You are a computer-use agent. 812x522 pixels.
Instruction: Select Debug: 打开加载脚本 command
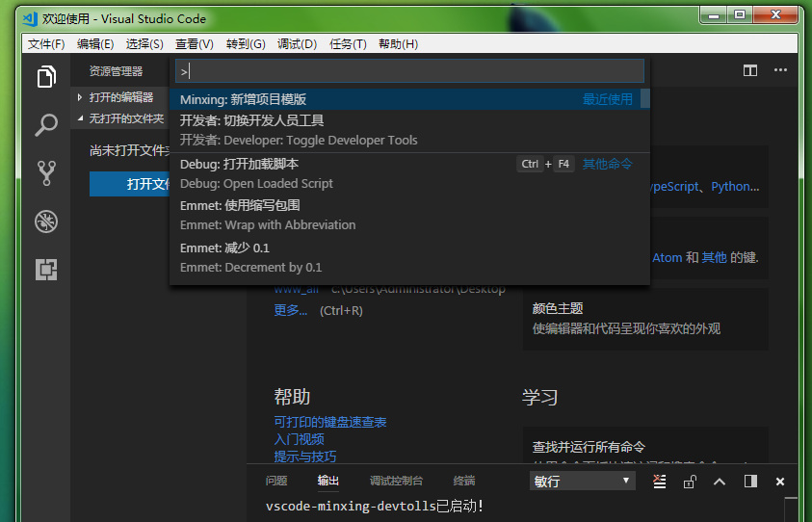409,173
